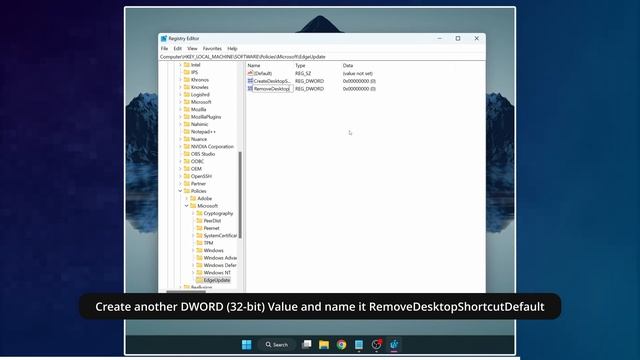Expand the Cryptography key
Screen dimensions: 640x360
pos(193,213)
